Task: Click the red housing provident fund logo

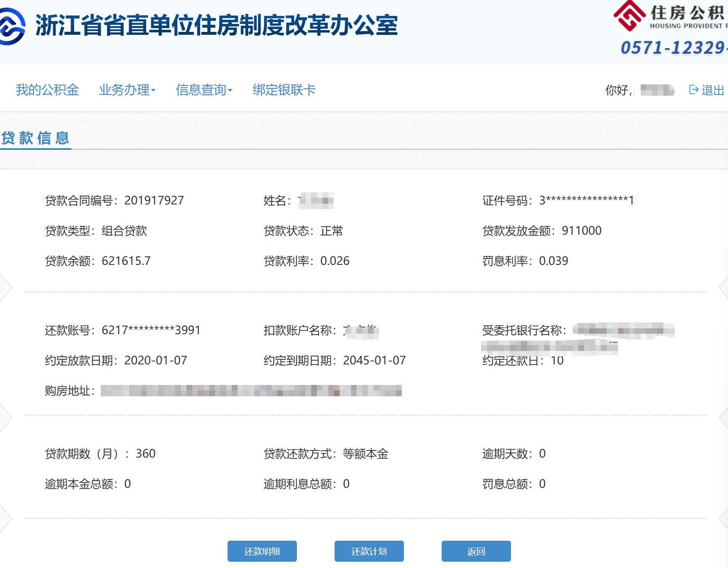Action: coord(629,16)
